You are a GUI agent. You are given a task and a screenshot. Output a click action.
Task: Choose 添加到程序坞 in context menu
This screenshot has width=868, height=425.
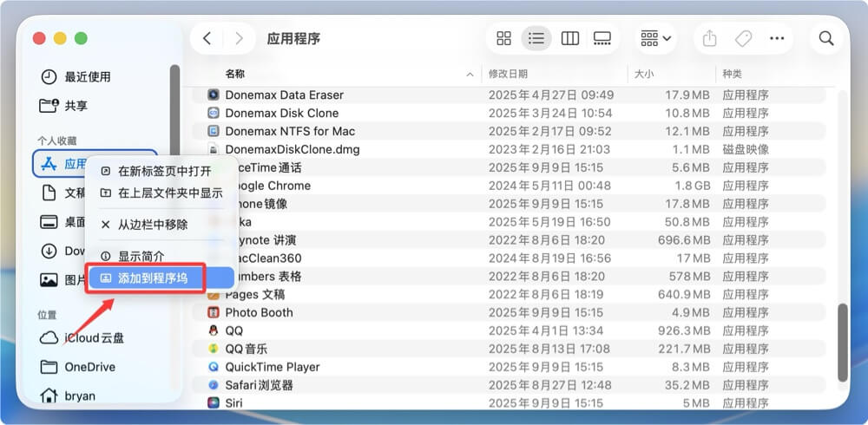(152, 278)
